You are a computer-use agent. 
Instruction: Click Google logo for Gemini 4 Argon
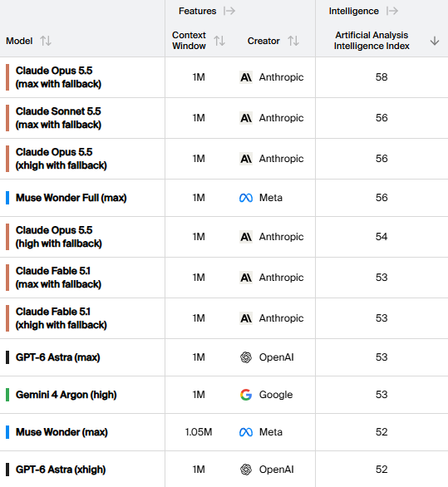[x=246, y=395]
